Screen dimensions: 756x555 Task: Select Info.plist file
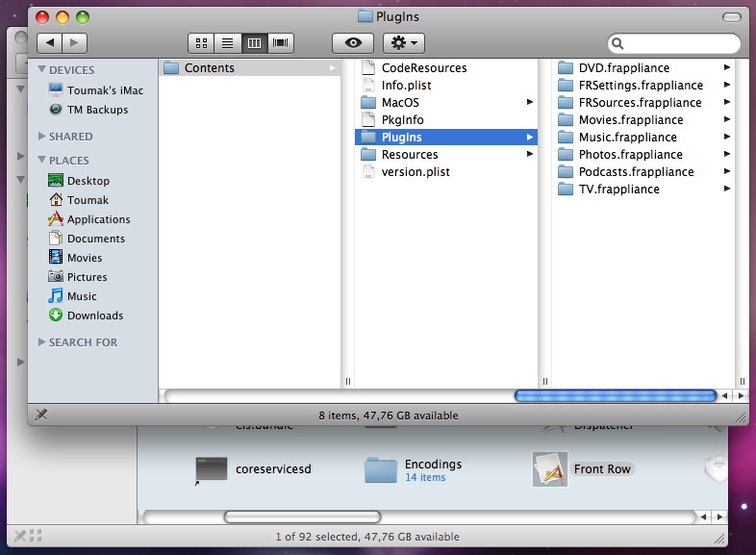pos(446,86)
